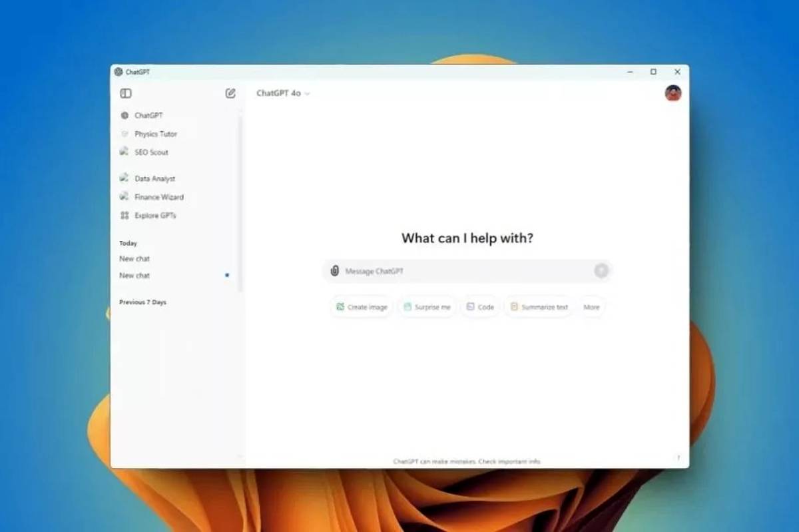Click the help question mark icon

[678, 457]
